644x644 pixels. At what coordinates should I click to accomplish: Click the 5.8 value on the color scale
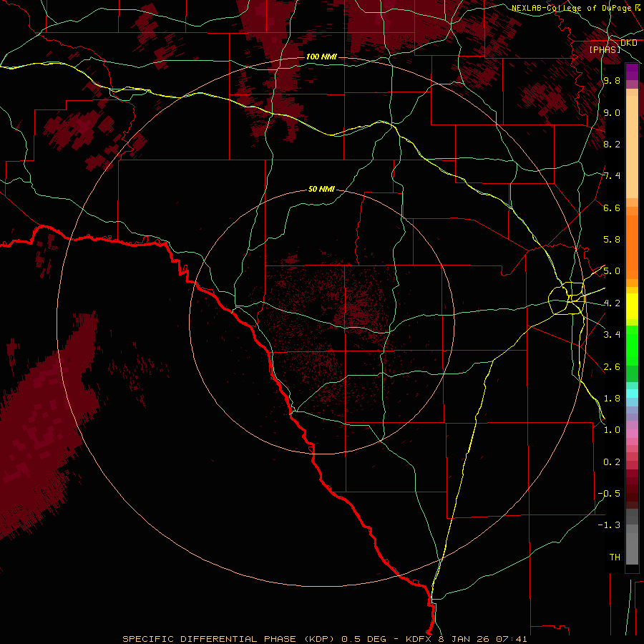click(x=612, y=240)
